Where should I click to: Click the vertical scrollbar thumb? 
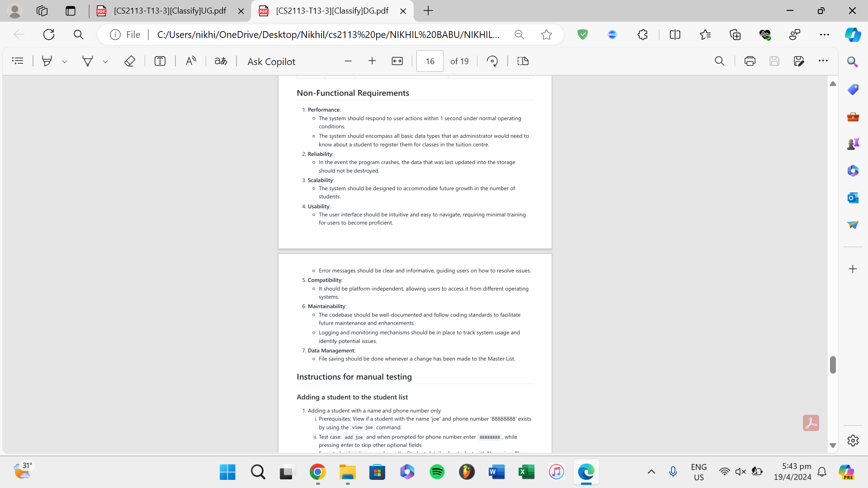833,365
